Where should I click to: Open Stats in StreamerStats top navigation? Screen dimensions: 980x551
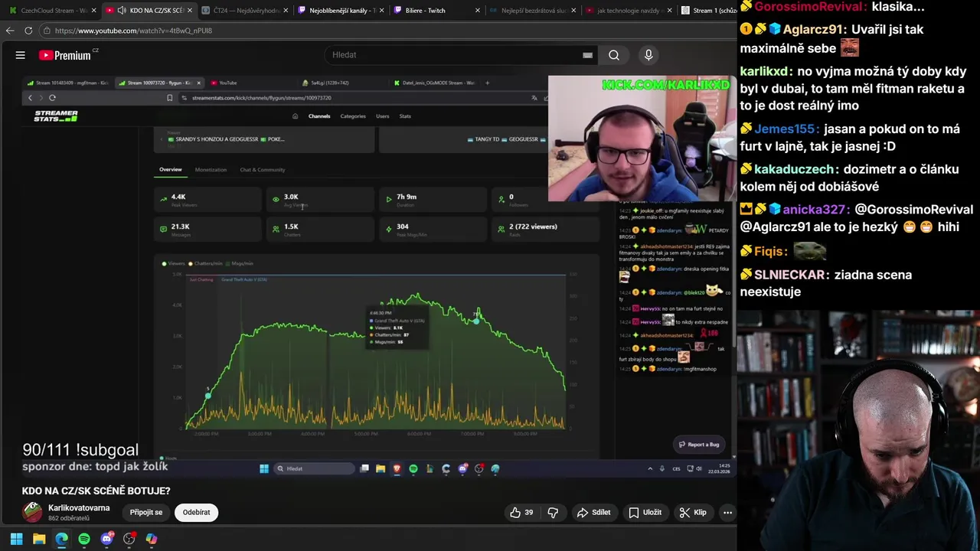pyautogui.click(x=405, y=116)
